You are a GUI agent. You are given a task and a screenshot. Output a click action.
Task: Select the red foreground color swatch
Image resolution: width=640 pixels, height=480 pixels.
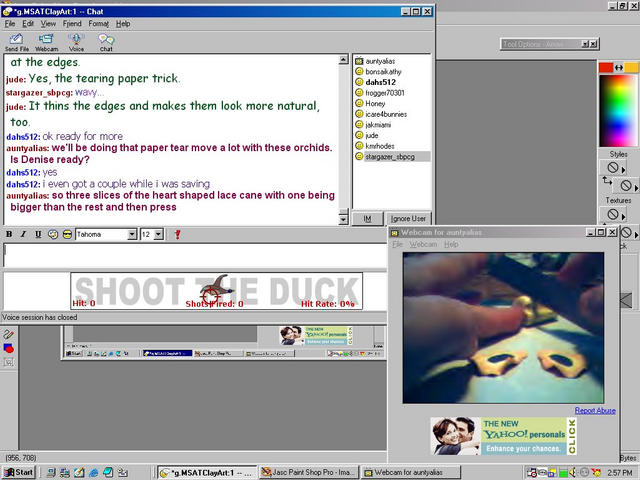click(605, 67)
